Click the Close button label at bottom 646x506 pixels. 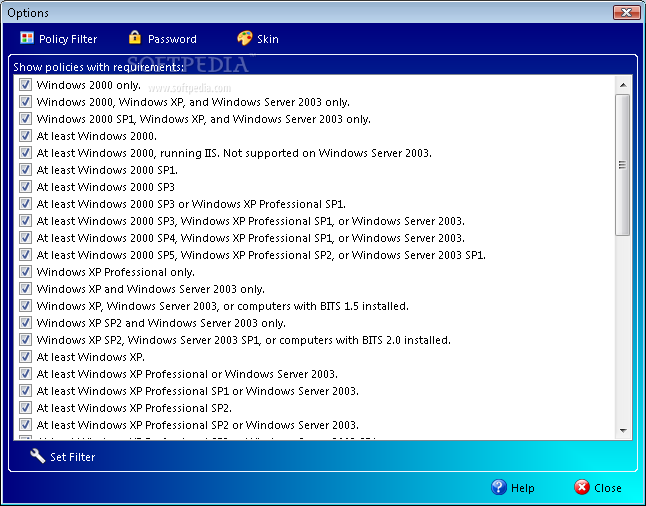click(608, 488)
